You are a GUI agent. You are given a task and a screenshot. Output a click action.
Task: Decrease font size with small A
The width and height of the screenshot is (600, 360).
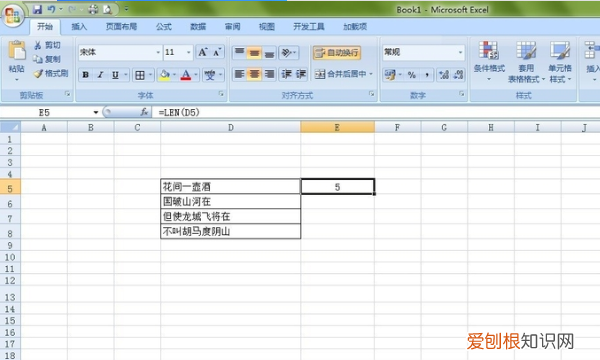(217, 52)
